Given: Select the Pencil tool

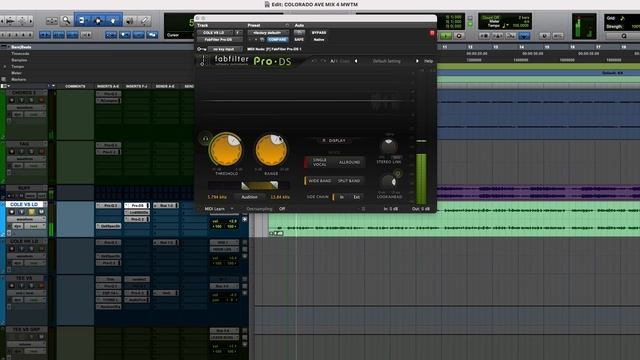Looking at the screenshot, I should point(145,20).
